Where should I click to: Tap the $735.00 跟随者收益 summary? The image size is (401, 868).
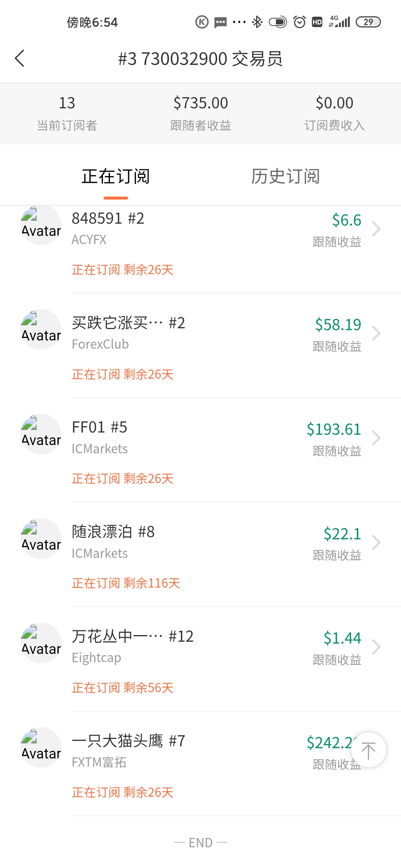tap(200, 113)
